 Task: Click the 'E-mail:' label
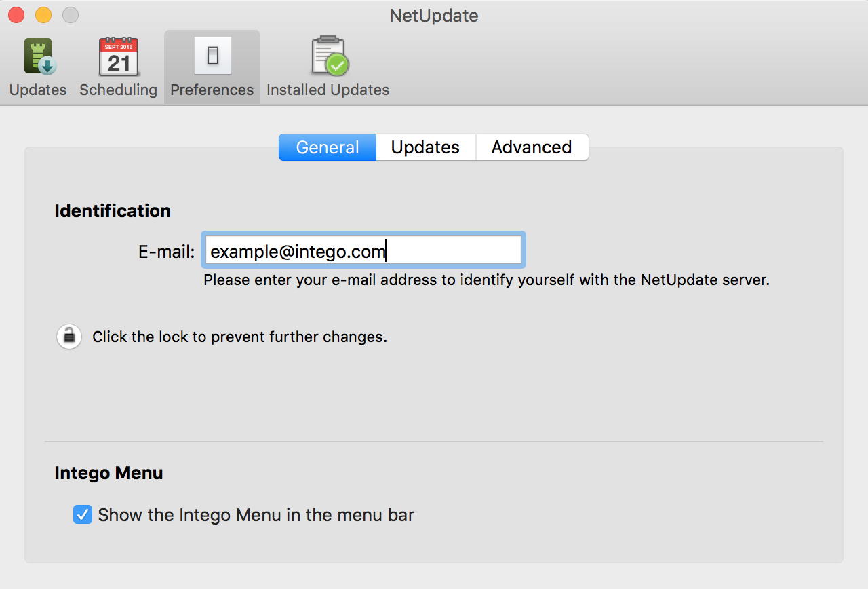click(x=167, y=252)
